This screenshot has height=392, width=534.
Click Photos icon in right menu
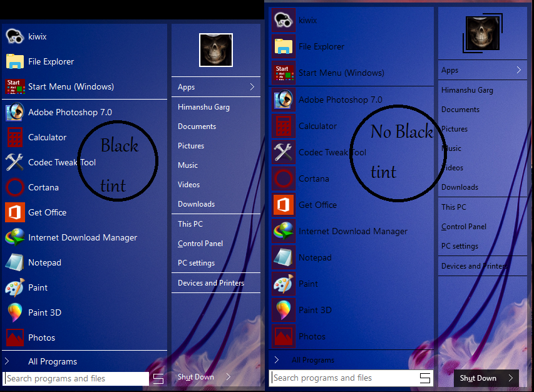coord(284,336)
